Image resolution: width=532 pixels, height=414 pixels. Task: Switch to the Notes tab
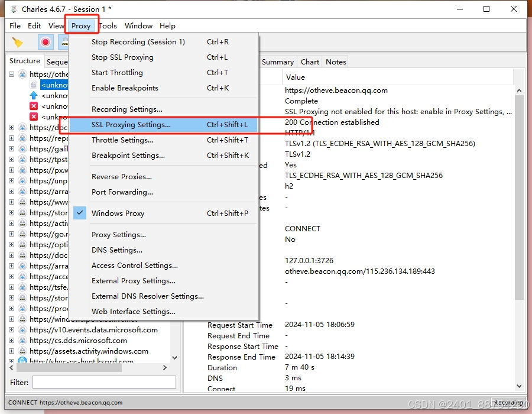(x=336, y=62)
